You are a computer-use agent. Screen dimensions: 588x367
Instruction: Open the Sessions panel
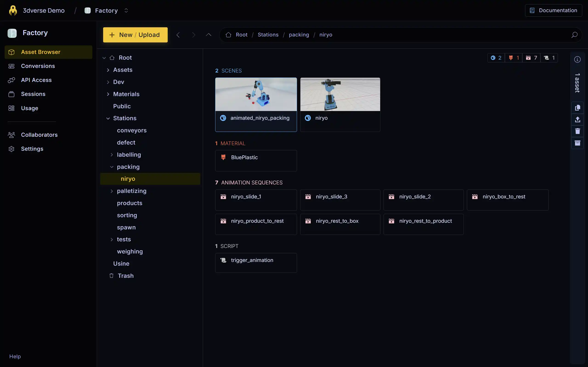(x=33, y=94)
